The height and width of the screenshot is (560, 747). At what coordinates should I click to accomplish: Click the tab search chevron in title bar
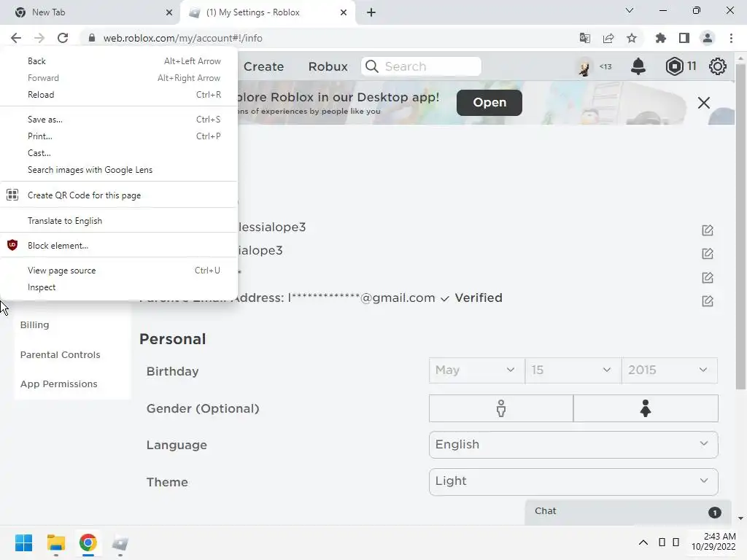pyautogui.click(x=630, y=10)
